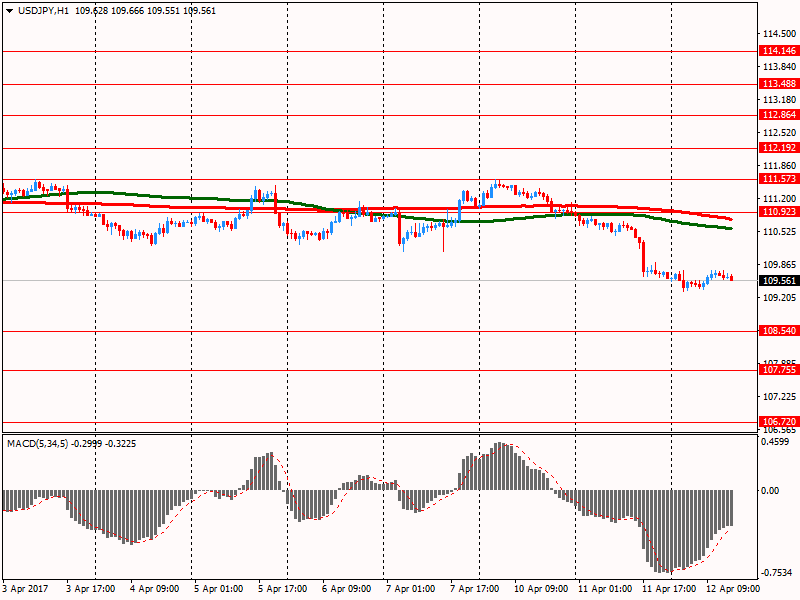The width and height of the screenshot is (800, 600).
Task: Select the 111.573 price level label
Action: [x=779, y=179]
